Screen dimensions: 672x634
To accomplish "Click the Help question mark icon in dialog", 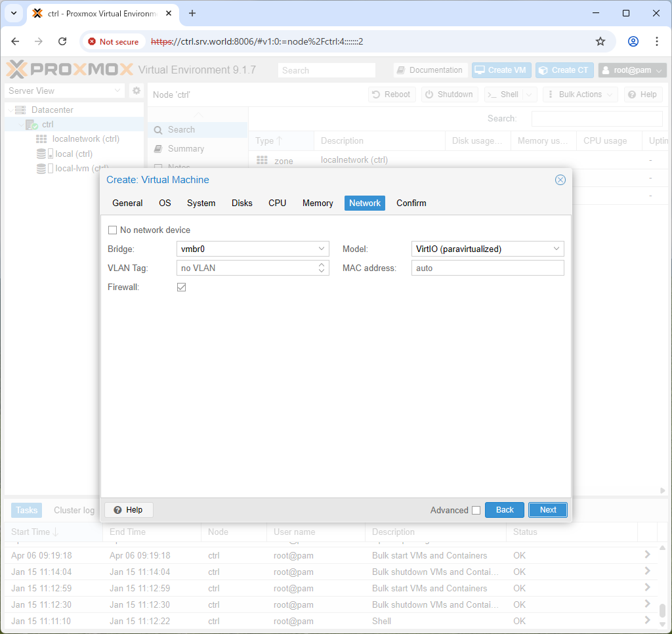I will click(x=117, y=510).
